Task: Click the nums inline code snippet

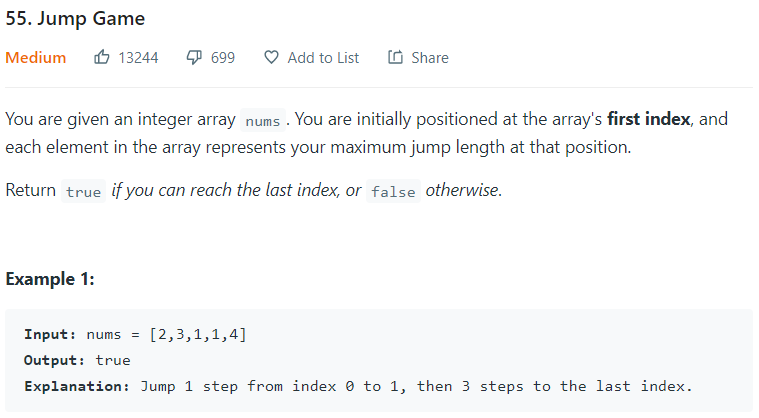Action: (x=263, y=120)
